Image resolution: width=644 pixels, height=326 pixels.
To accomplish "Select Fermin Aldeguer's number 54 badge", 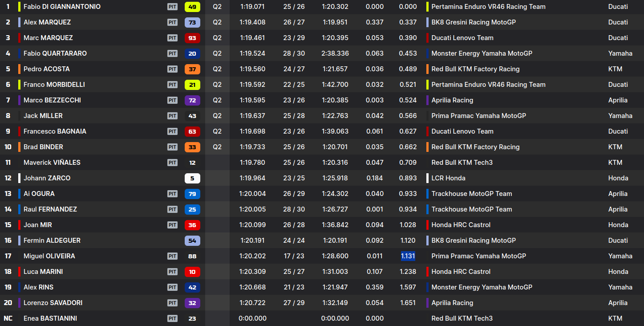I will pos(192,240).
